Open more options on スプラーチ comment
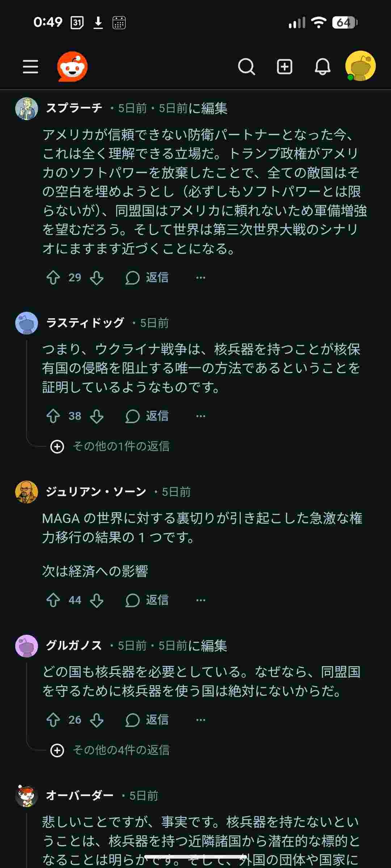Image resolution: width=391 pixels, height=868 pixels. click(201, 278)
